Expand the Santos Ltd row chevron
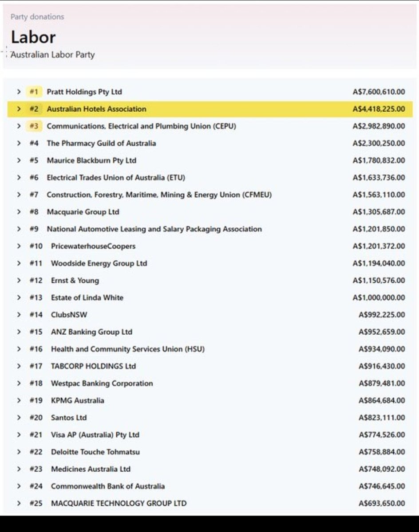 pyautogui.click(x=19, y=418)
